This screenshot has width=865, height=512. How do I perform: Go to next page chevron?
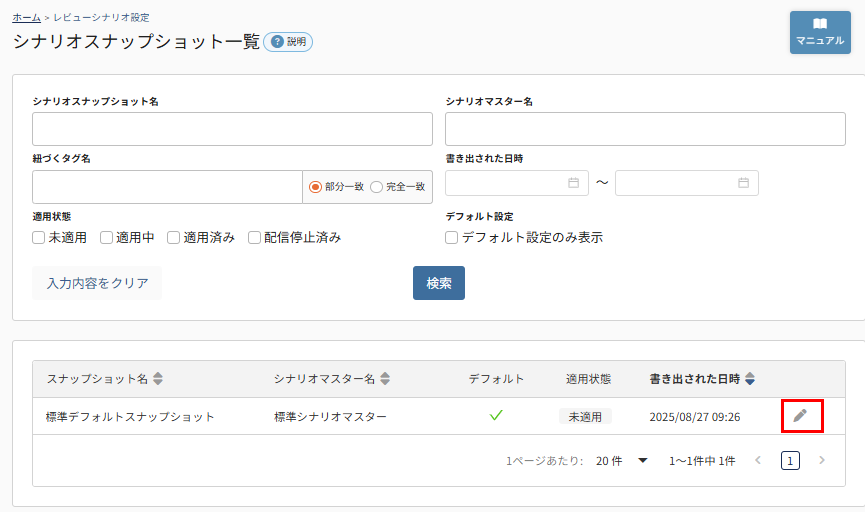pyautogui.click(x=822, y=461)
